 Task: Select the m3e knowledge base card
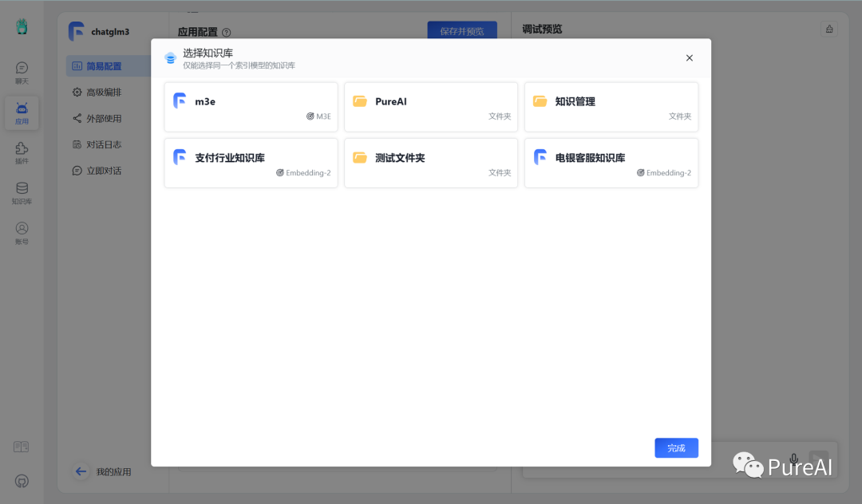pyautogui.click(x=251, y=107)
